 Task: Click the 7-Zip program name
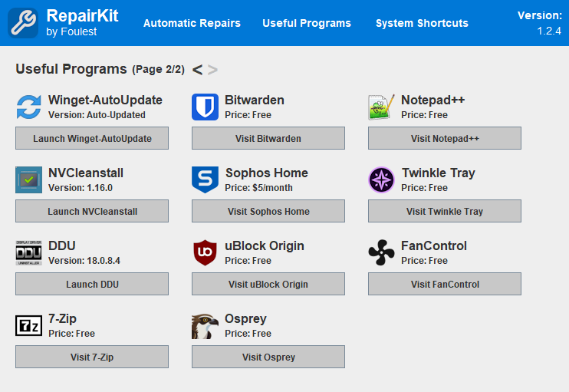62,318
